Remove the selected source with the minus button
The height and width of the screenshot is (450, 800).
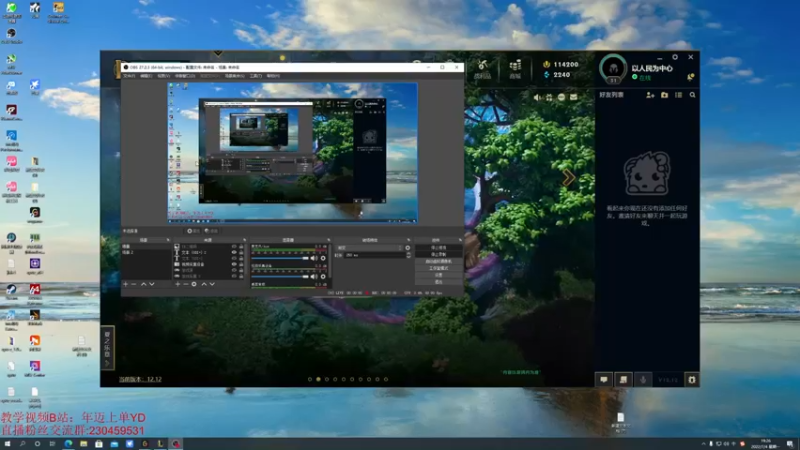point(186,284)
